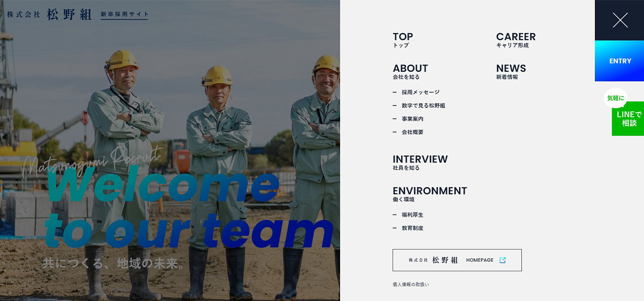The width and height of the screenshot is (644, 301).
Task: Click the 数字で見る松野組 link
Action: tap(423, 106)
